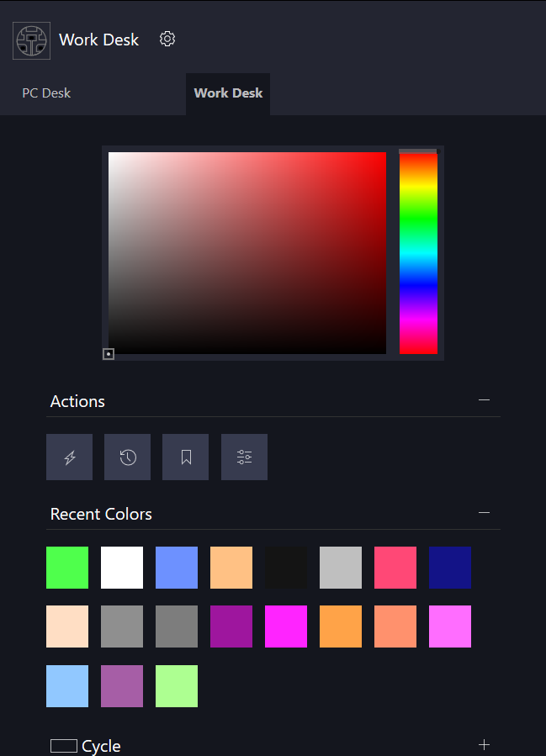The width and height of the screenshot is (546, 756).
Task: Click the Recent Colors heading
Action: [101, 514]
